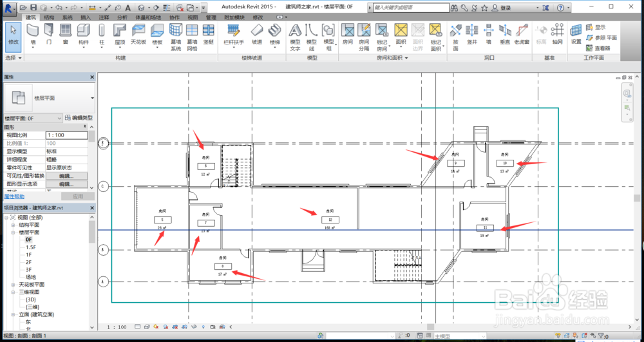
Task: Open the 注释 ribbon tab
Action: tap(104, 17)
